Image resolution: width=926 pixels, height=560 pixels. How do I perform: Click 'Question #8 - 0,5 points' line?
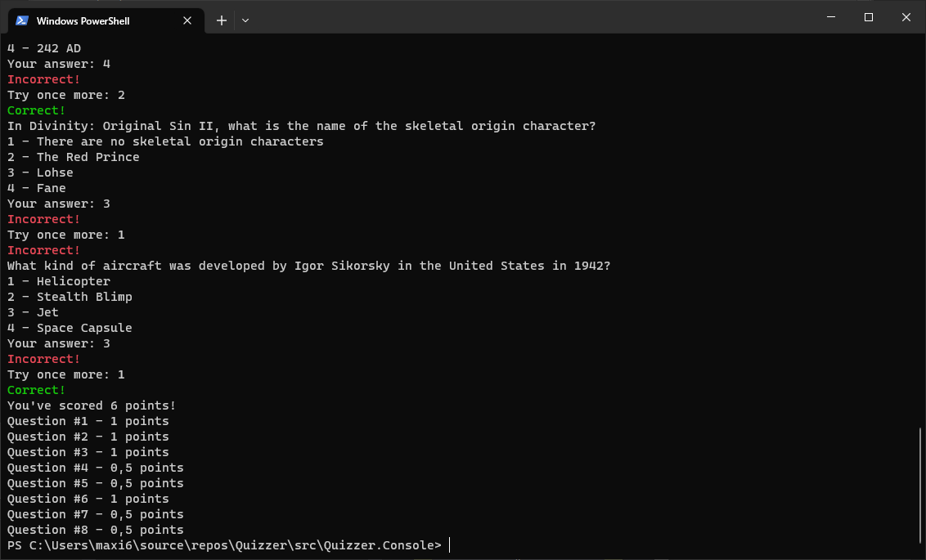[96, 530]
